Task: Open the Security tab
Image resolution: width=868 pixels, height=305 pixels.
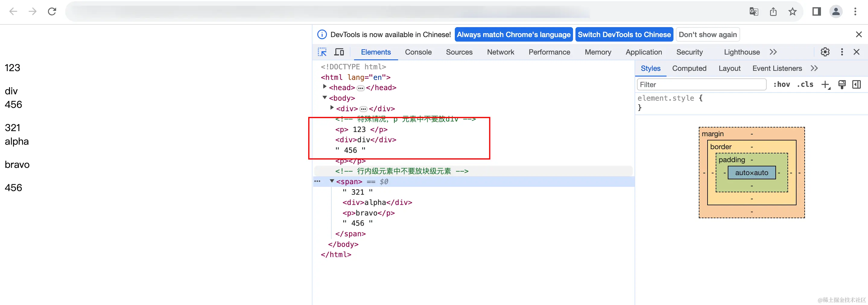Action: tap(690, 52)
